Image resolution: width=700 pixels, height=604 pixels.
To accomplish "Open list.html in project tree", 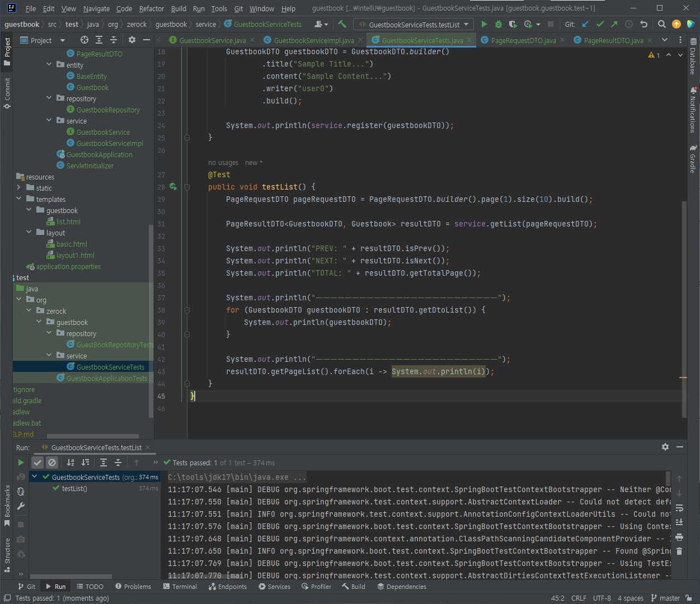I will coord(68,221).
